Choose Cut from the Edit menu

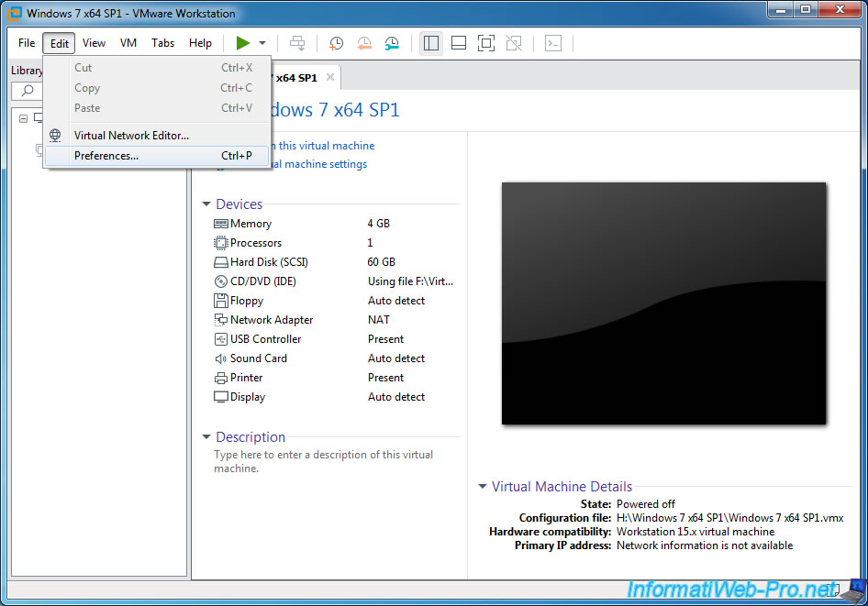pyautogui.click(x=157, y=68)
